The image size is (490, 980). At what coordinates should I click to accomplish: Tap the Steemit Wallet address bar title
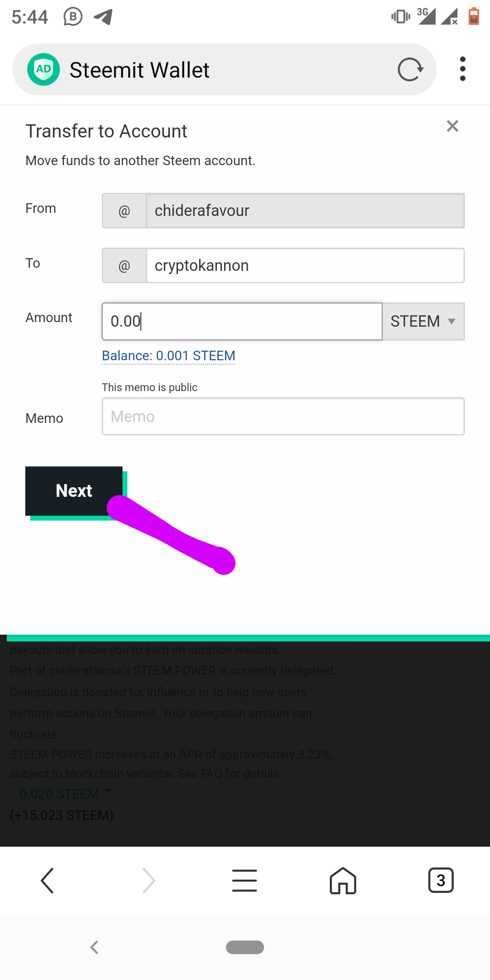coord(139,70)
